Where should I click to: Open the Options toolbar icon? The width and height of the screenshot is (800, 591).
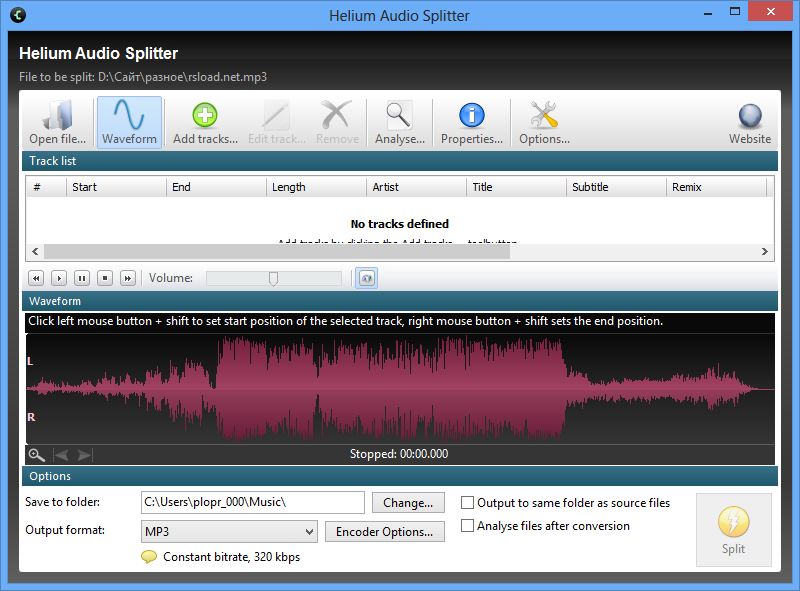543,121
